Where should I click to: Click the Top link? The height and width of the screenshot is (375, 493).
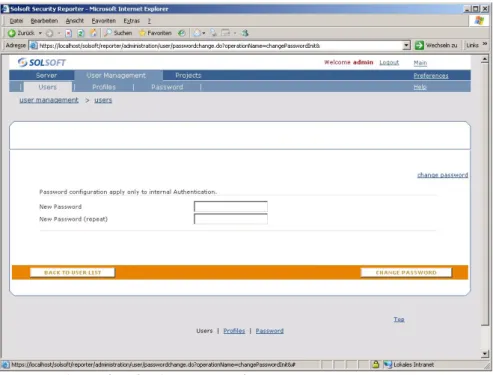pyautogui.click(x=399, y=319)
